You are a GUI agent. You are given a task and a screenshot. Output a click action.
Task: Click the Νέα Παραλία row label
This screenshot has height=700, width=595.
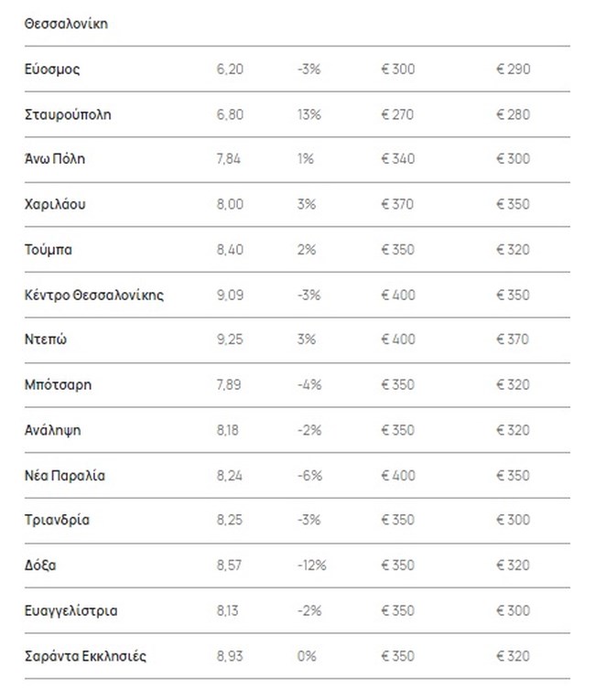click(65, 476)
